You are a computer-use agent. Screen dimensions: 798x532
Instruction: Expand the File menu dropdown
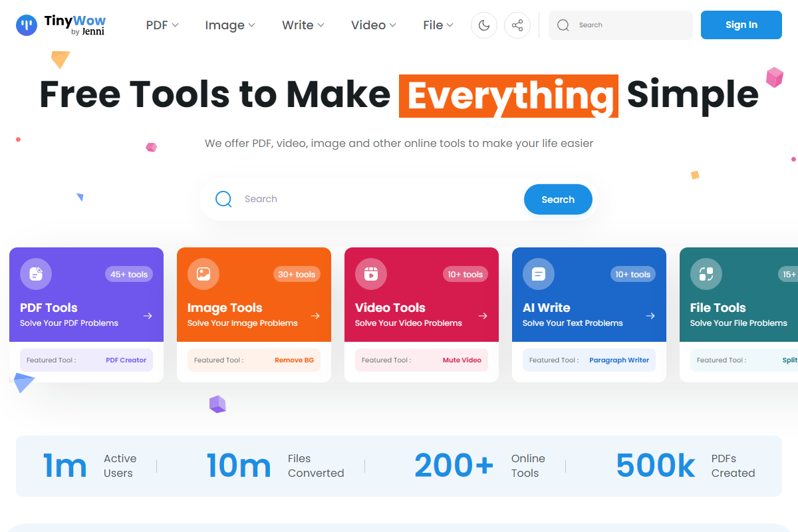[438, 25]
